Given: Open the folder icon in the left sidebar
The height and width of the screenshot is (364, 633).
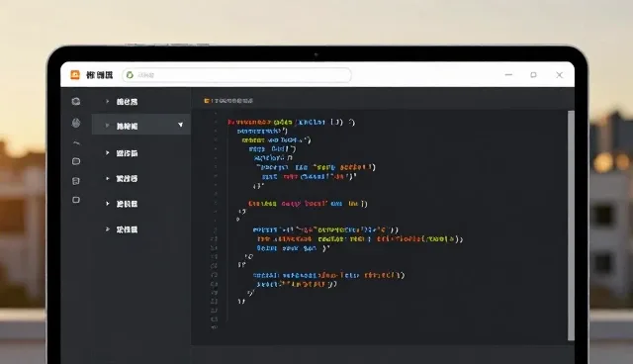Looking at the screenshot, I should pyautogui.click(x=76, y=161).
